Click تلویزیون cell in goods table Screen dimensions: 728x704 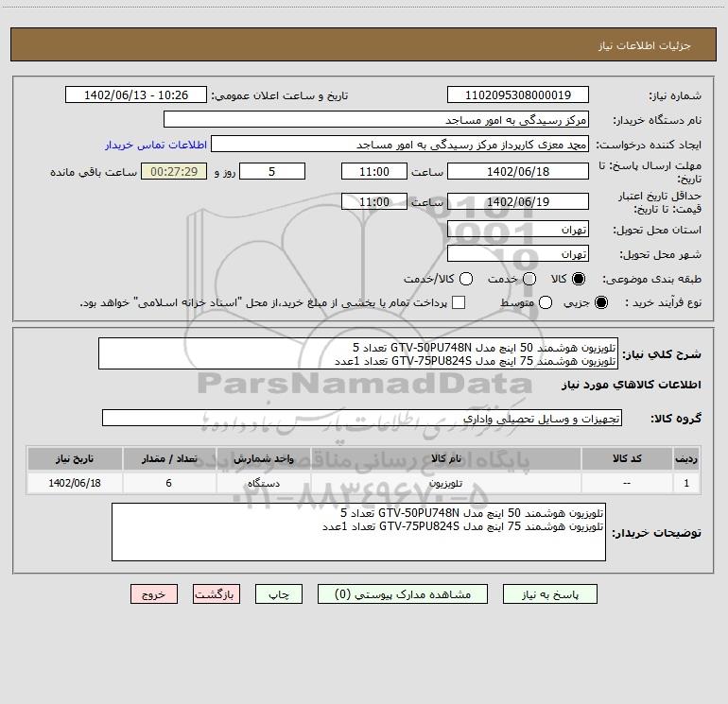point(445,483)
